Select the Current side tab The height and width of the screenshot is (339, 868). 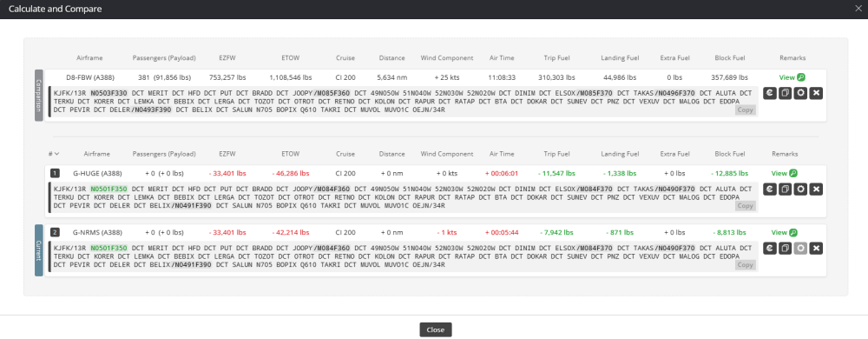coord(39,249)
